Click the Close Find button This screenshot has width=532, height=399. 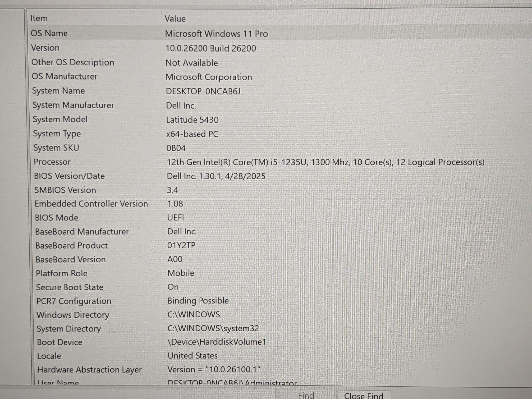point(364,395)
